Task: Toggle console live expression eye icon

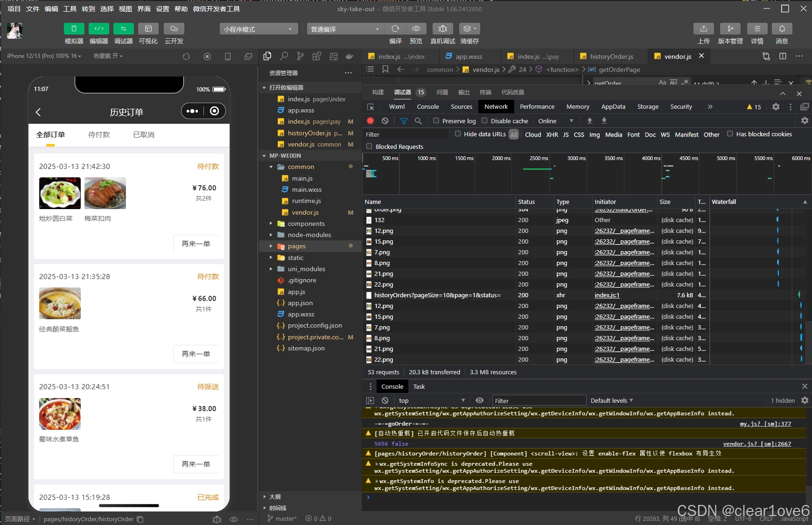Action: pos(479,400)
